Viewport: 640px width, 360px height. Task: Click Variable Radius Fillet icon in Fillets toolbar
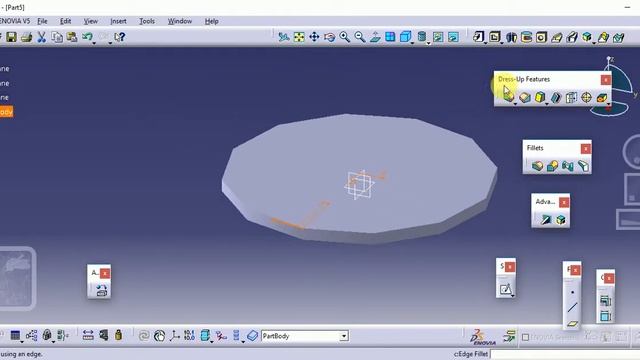pyautogui.click(x=553, y=166)
